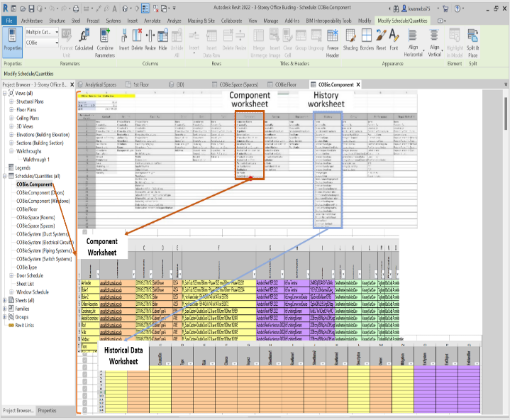This screenshot has width=510, height=420.
Task: Open COBie.Floor schedule in Project Browser
Action: click(x=27, y=209)
